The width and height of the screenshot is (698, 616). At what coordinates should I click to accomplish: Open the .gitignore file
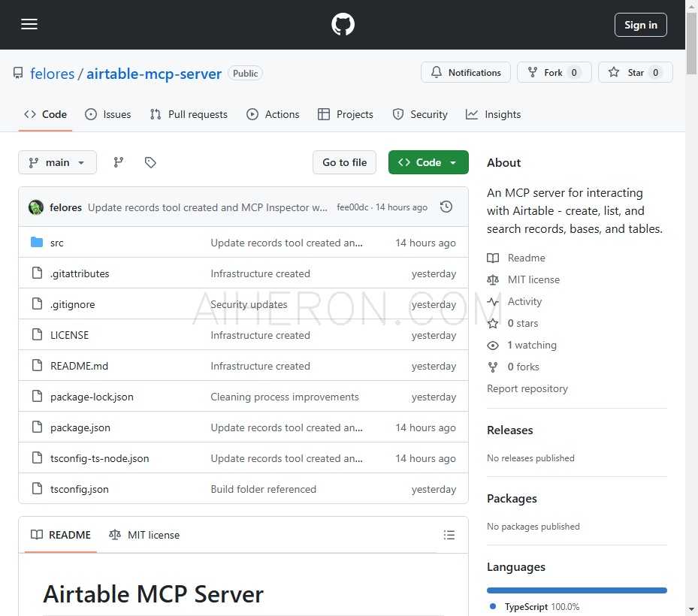tap(73, 304)
